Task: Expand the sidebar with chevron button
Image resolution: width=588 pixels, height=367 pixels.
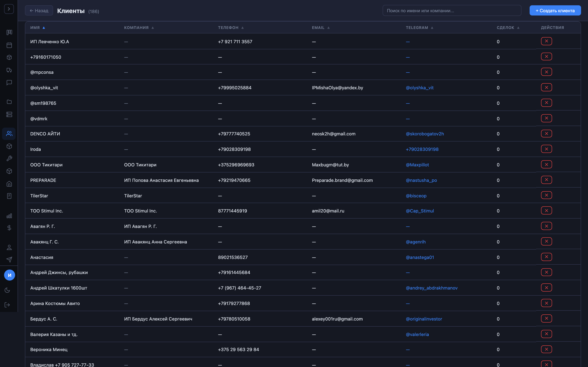Action: [x=9, y=9]
